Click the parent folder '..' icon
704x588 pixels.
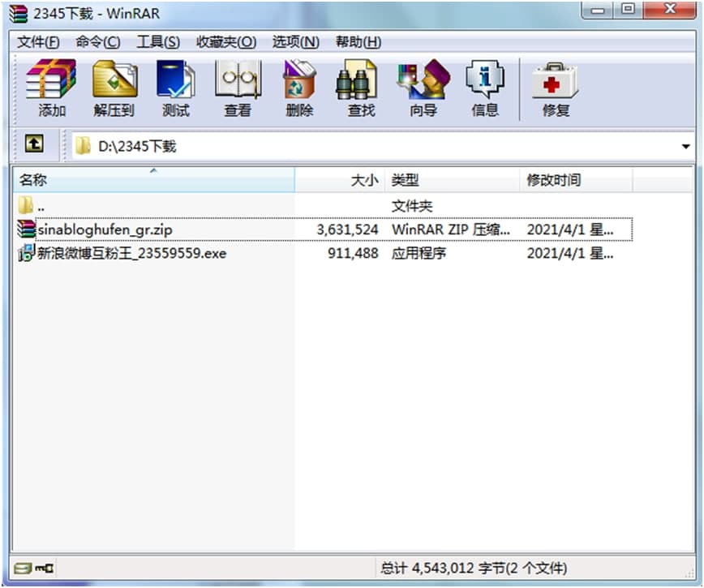pos(26,205)
